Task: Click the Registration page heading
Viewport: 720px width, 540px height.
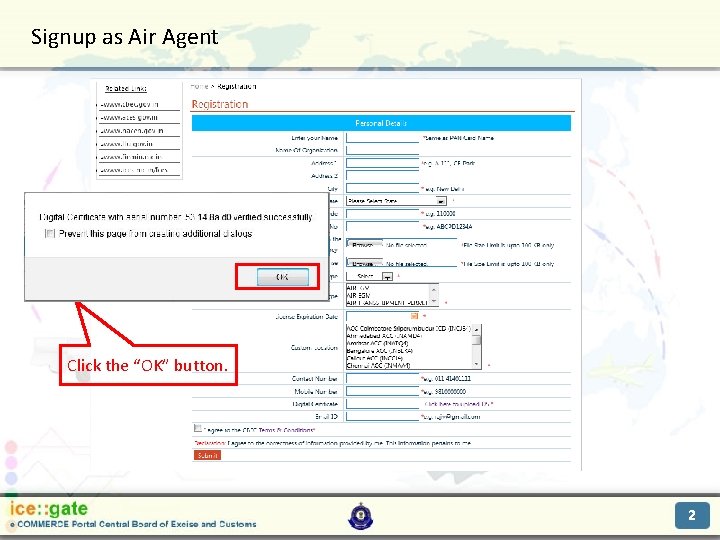Action: point(220,104)
